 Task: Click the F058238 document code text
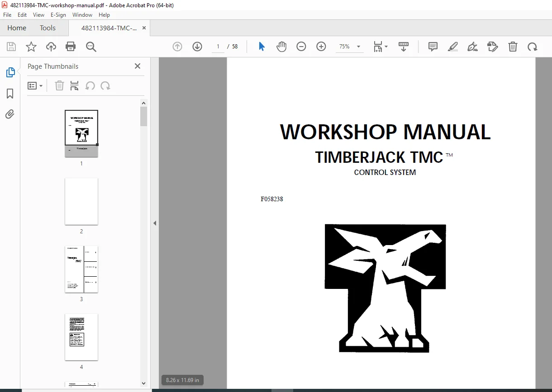(272, 199)
